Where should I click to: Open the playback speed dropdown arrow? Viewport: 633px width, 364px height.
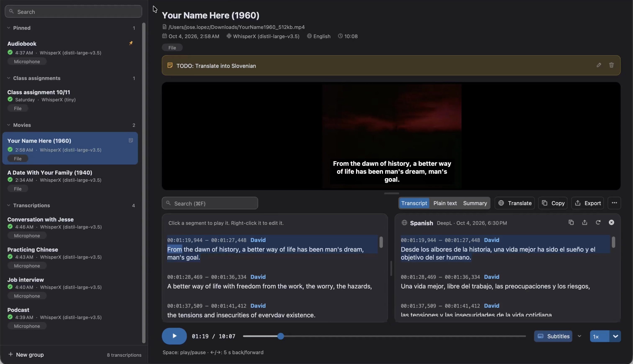(x=615, y=336)
